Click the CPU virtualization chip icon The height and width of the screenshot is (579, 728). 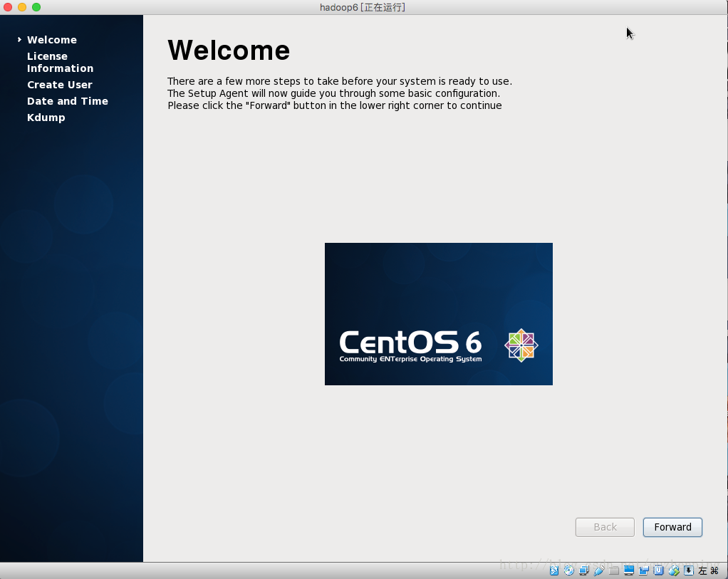(659, 570)
